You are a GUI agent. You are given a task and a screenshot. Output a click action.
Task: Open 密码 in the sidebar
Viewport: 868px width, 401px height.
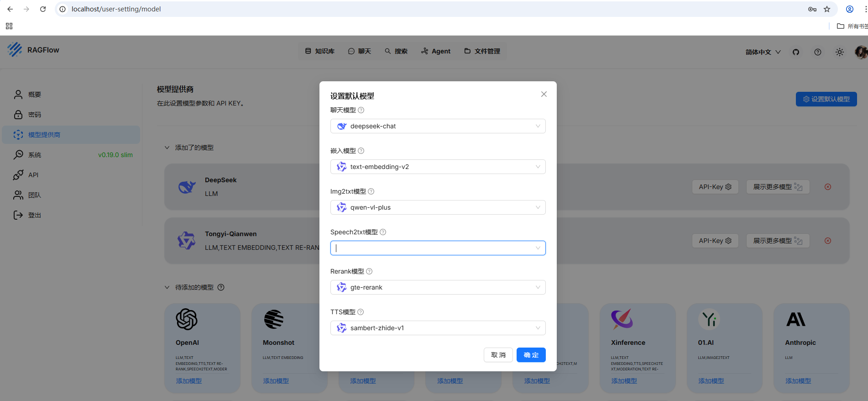(x=71, y=115)
